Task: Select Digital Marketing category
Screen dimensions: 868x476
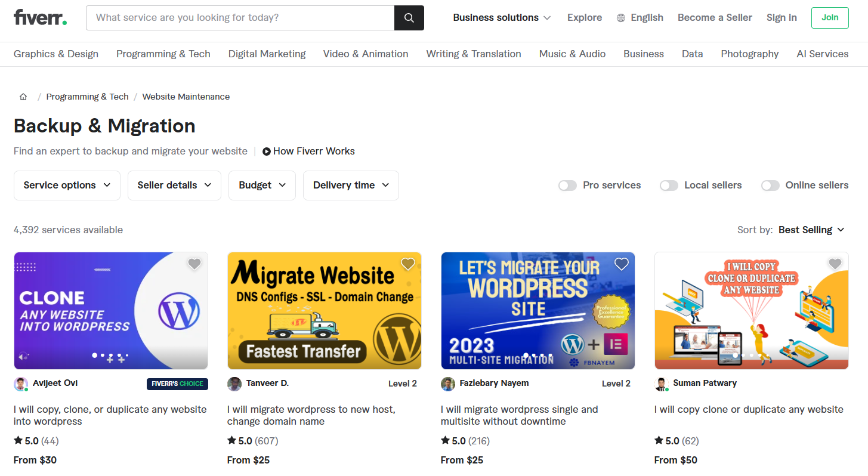Action: (x=267, y=54)
